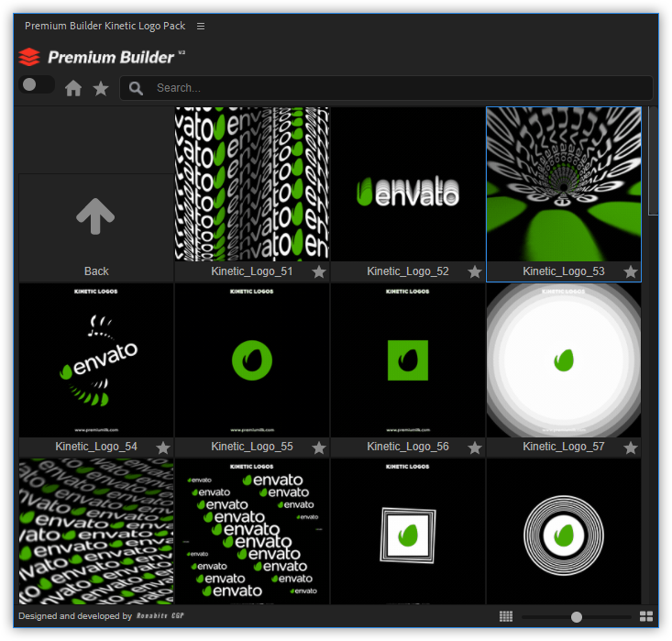Click the Premium Builder layered logo icon
Viewport: 672px width, 641px height.
[x=29, y=57]
